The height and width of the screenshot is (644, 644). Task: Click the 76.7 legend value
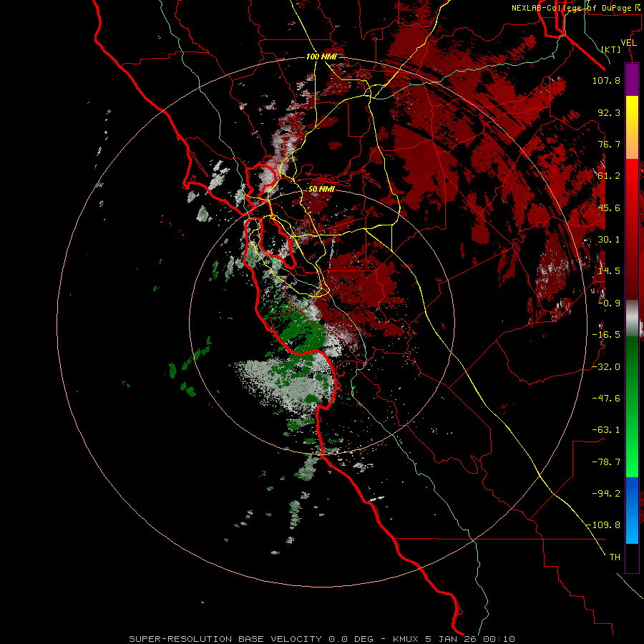pyautogui.click(x=609, y=144)
